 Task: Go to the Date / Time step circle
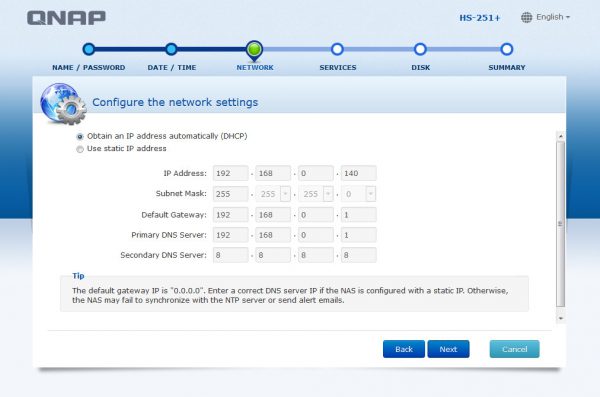[171, 49]
